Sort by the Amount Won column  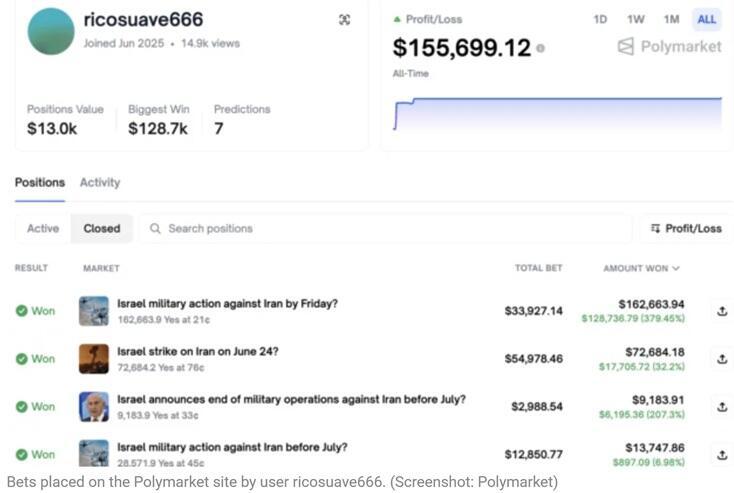pyautogui.click(x=641, y=268)
